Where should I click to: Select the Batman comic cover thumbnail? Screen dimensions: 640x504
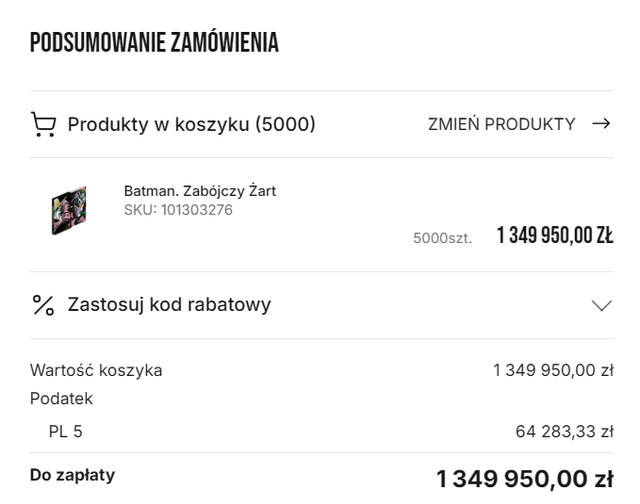click(69, 210)
